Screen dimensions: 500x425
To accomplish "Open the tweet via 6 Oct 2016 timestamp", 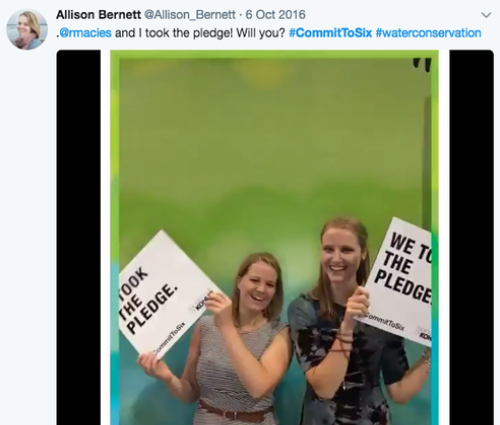I will pos(275,15).
